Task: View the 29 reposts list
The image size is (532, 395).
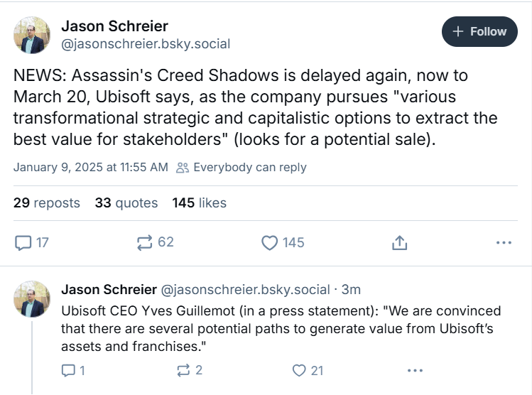Action: click(x=46, y=203)
